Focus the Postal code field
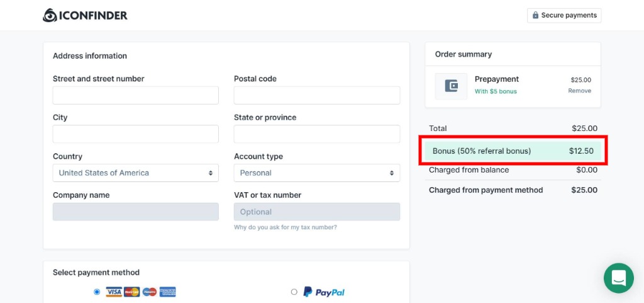Screen dimensions: 644x303 [317, 95]
